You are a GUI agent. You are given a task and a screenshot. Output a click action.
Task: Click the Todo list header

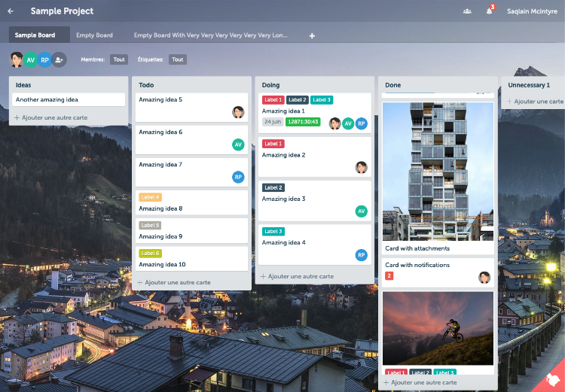[146, 85]
